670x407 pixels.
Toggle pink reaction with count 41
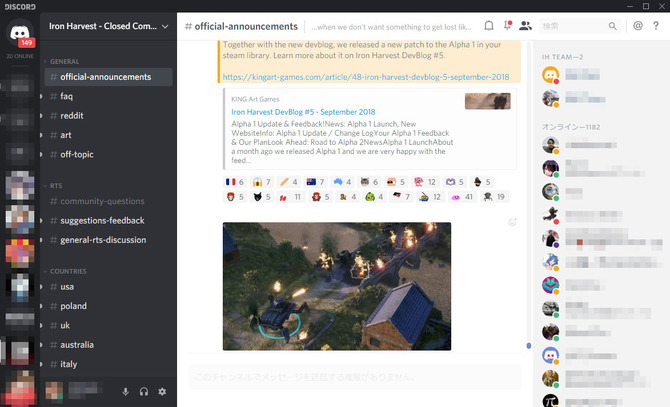coord(462,197)
